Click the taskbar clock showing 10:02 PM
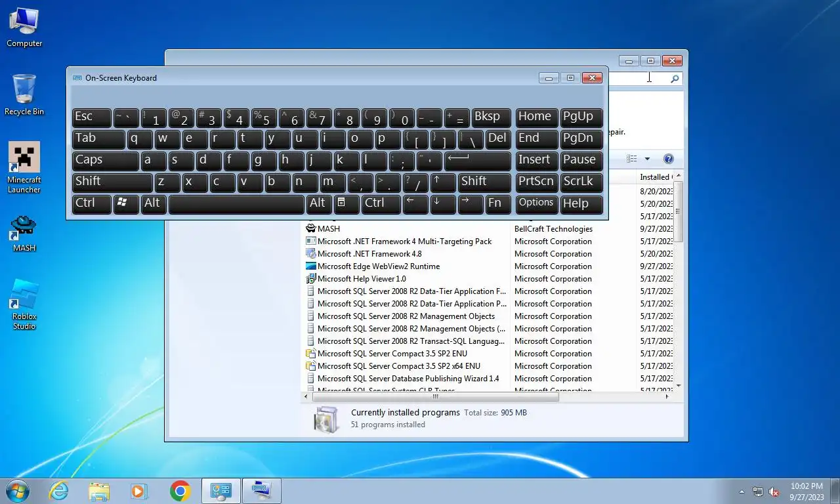 coord(807,492)
